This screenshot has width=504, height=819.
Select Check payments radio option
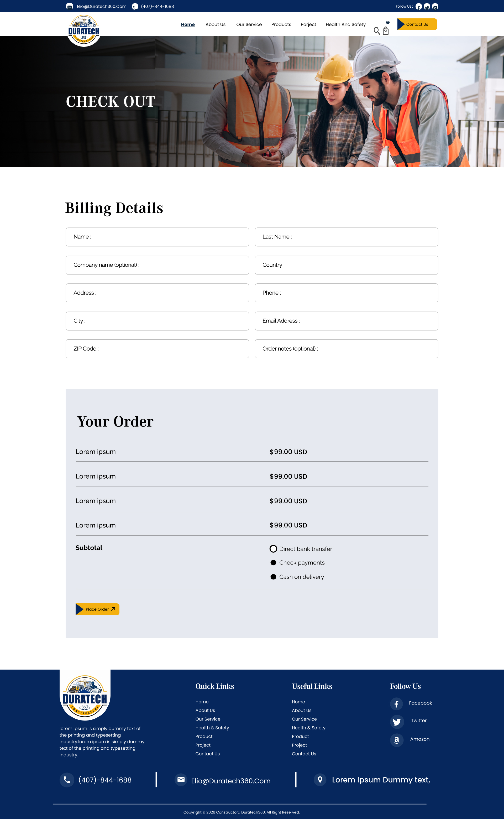273,563
